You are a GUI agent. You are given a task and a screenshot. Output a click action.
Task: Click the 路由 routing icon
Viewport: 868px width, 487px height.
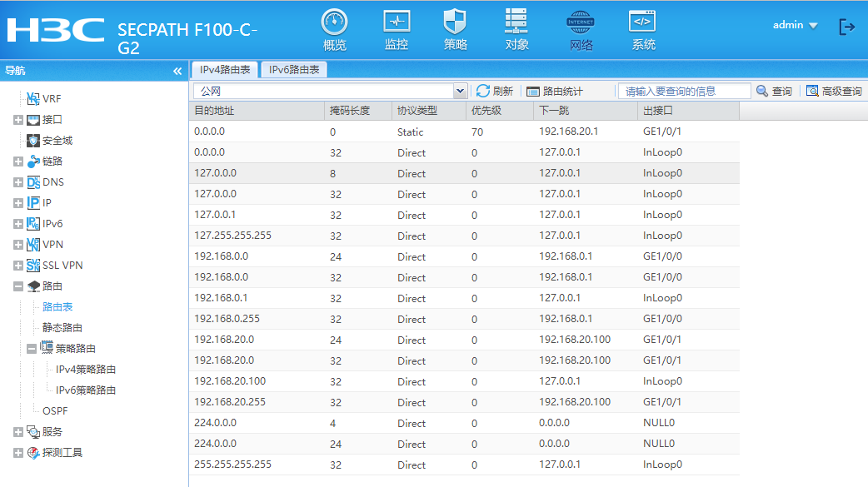click(x=33, y=286)
